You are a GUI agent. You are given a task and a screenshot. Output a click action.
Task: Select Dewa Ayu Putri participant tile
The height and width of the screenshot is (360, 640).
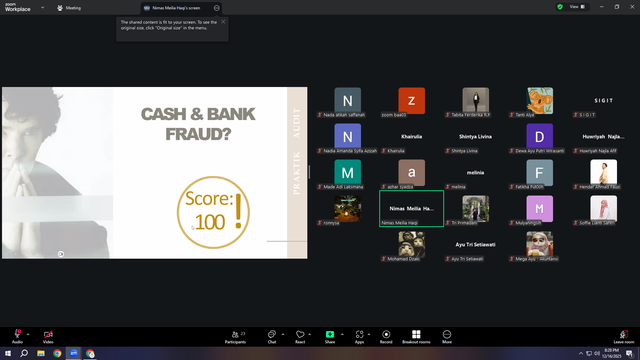coord(540,138)
